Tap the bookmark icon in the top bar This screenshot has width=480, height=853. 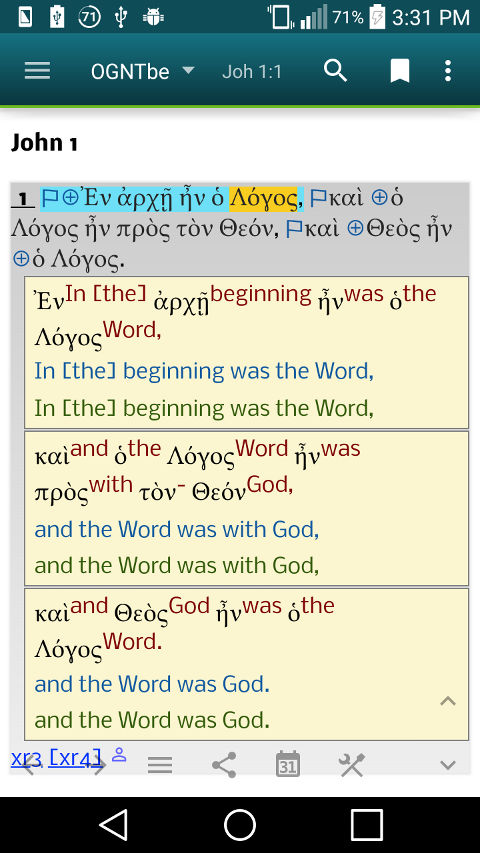[x=399, y=71]
